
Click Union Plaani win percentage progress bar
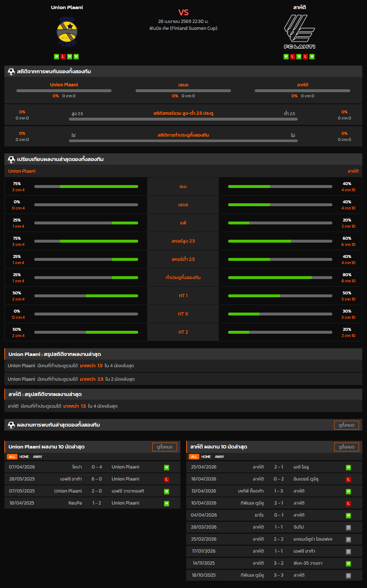pyautogui.click(x=86, y=187)
